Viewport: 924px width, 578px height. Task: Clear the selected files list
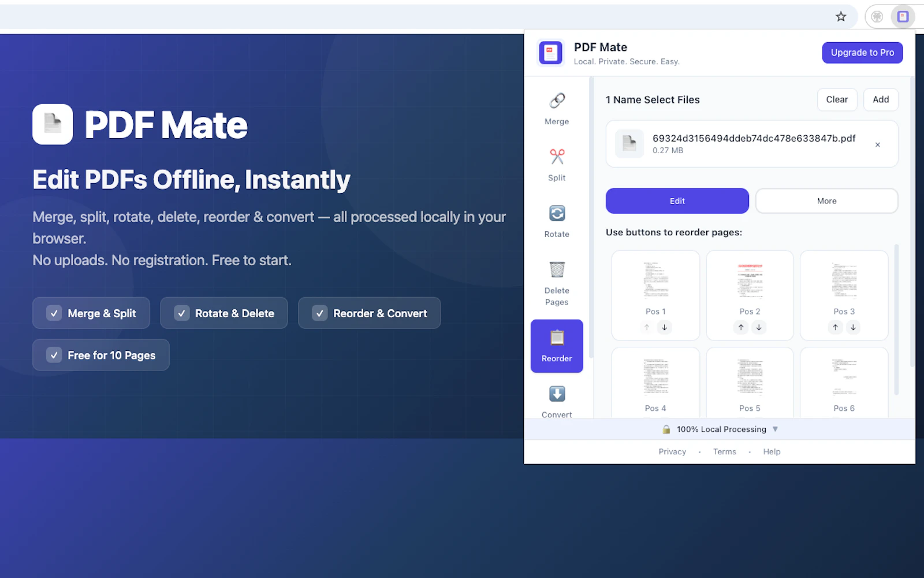tap(837, 99)
